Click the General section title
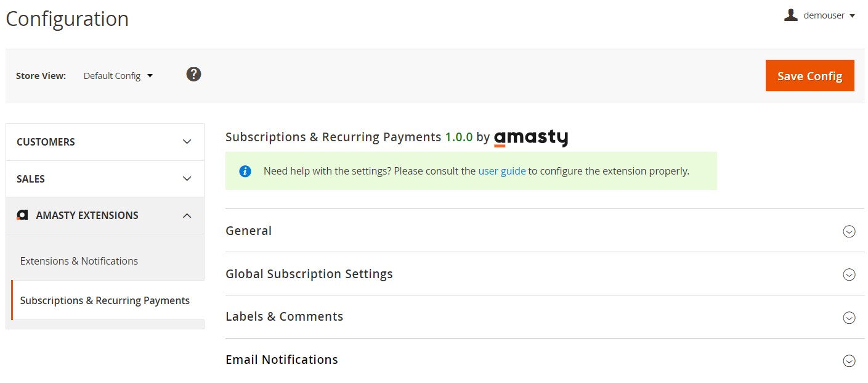The image size is (868, 383). coord(248,231)
